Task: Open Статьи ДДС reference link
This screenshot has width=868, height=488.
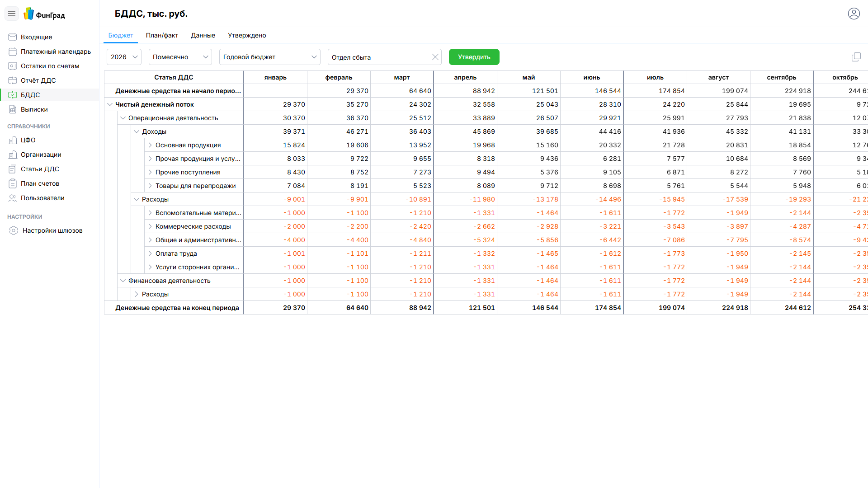Action: point(40,169)
